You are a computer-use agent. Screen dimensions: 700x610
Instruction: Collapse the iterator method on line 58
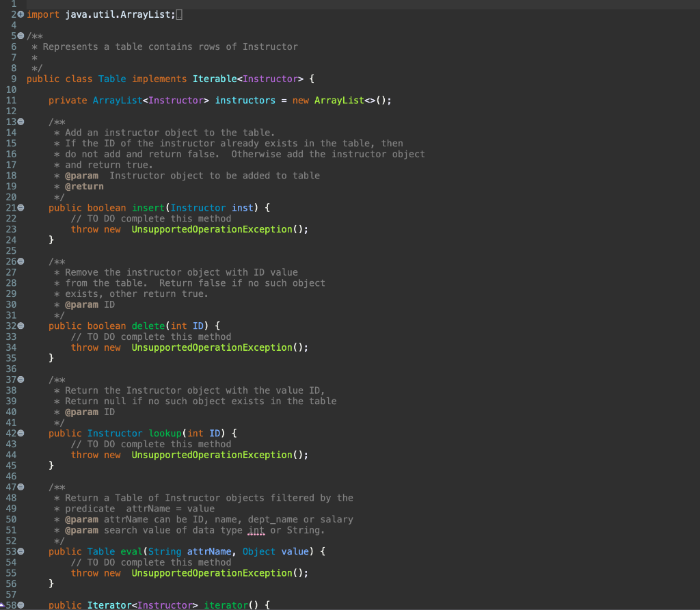coord(21,605)
